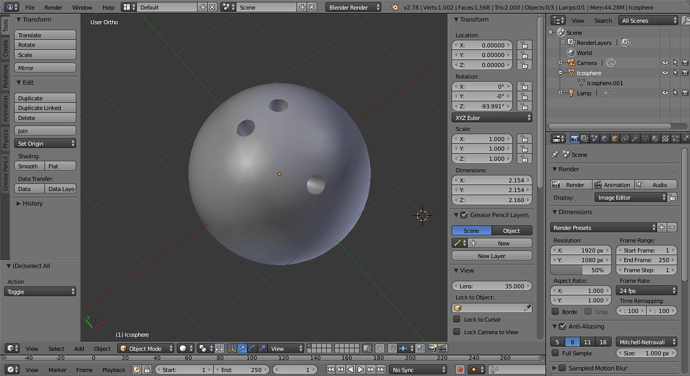Open the Window menu
Viewport: 690px width, 376px height.
[82, 7]
